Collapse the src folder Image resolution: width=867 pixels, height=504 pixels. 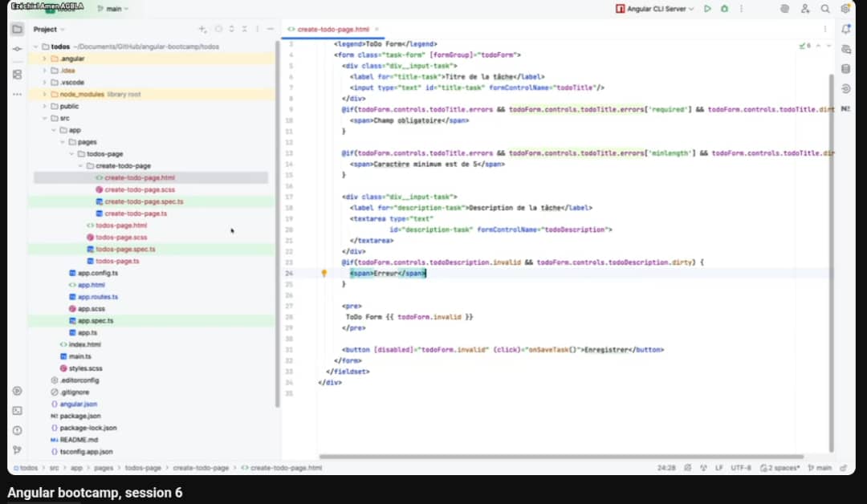coord(45,118)
